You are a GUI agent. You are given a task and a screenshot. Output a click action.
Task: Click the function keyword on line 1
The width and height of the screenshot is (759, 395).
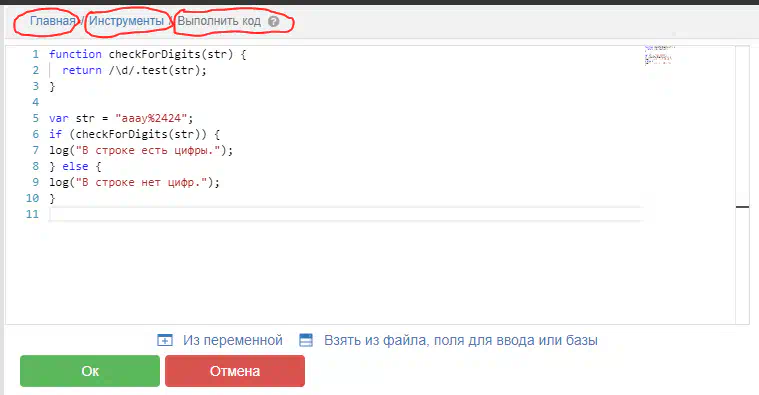(x=76, y=54)
